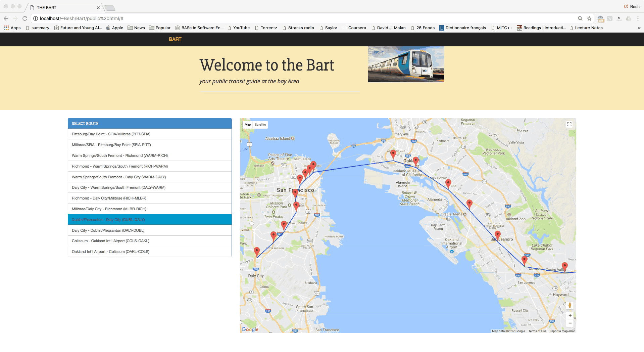This screenshot has width=644, height=352.
Task: Open the Apps shortcut in bookmarks bar
Action: [x=12, y=28]
